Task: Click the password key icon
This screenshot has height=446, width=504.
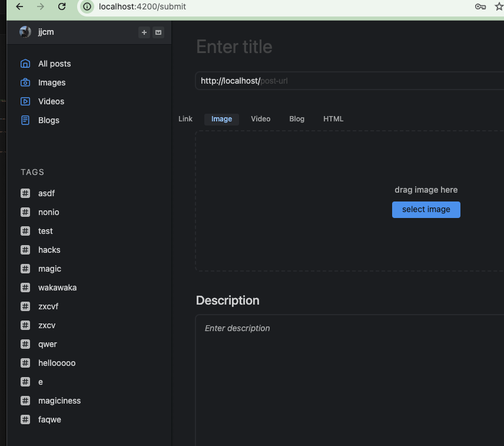Action: [x=480, y=6]
